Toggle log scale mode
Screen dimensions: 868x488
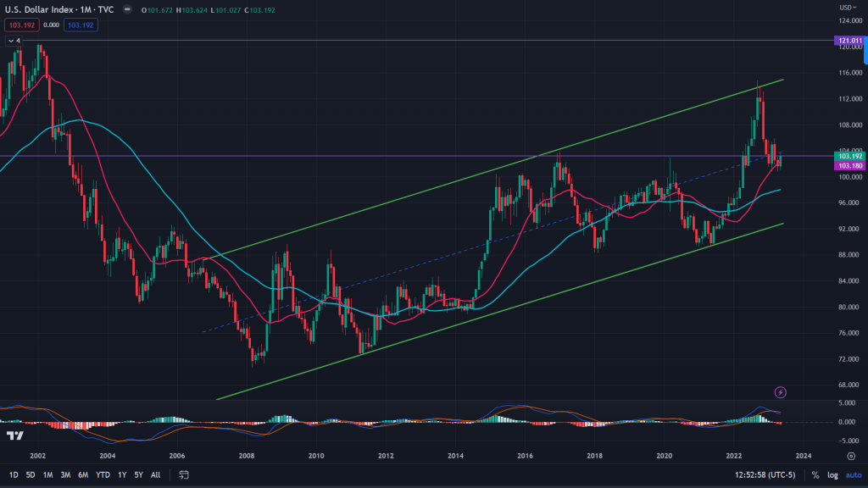coord(832,475)
